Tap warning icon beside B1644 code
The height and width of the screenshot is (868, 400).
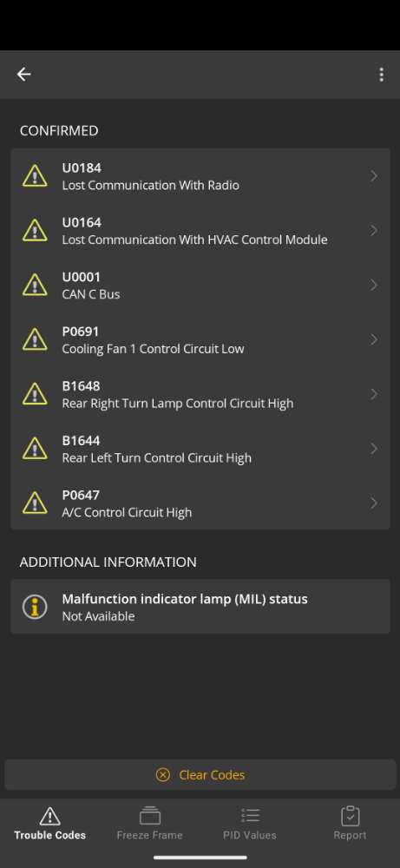(x=35, y=449)
